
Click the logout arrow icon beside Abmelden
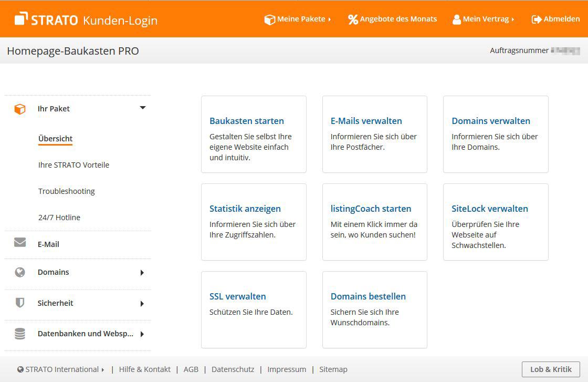click(x=537, y=19)
